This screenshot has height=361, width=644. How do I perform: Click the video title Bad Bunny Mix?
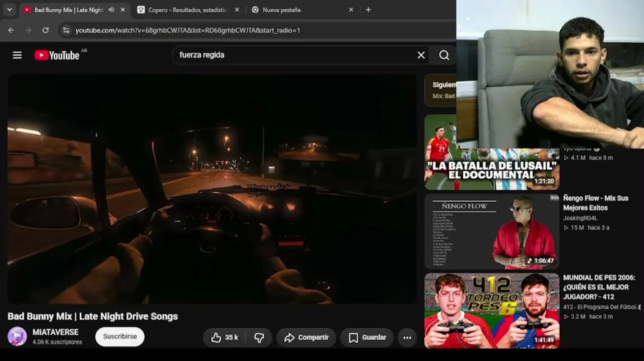(x=93, y=316)
